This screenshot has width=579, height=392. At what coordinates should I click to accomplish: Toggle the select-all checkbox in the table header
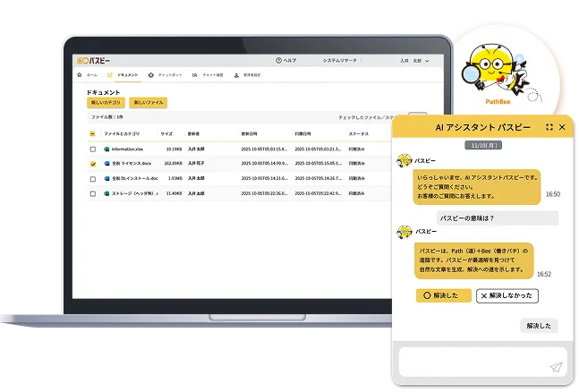coord(93,134)
